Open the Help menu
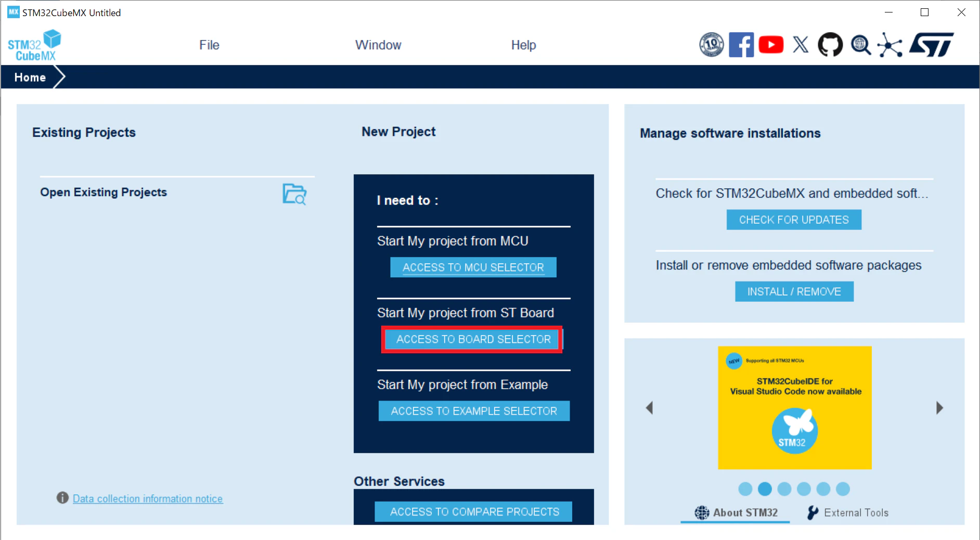 [523, 45]
